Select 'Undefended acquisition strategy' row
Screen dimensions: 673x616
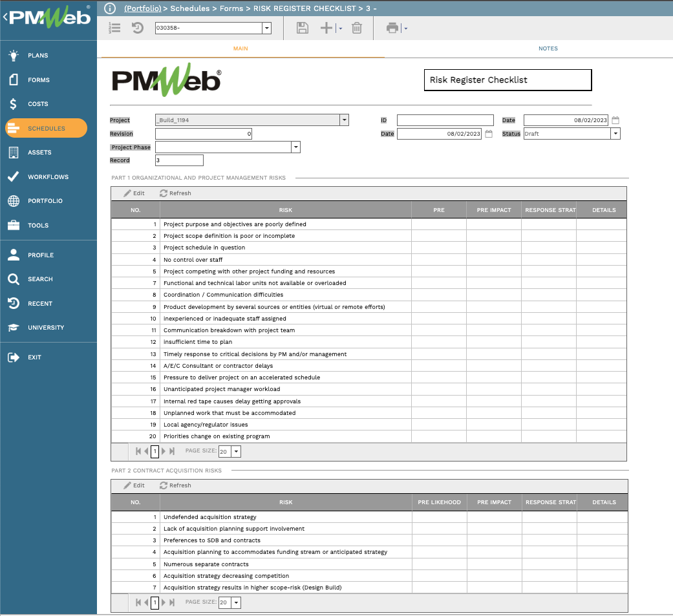370,517
